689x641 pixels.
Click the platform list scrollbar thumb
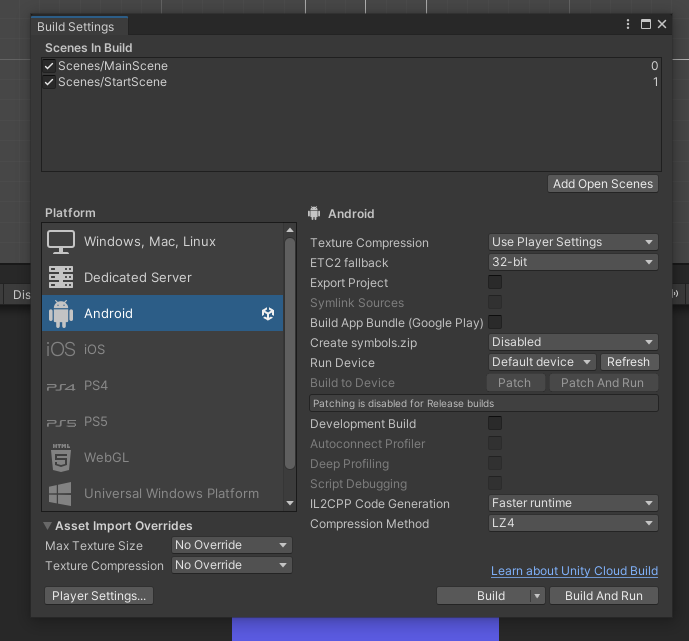(x=290, y=354)
